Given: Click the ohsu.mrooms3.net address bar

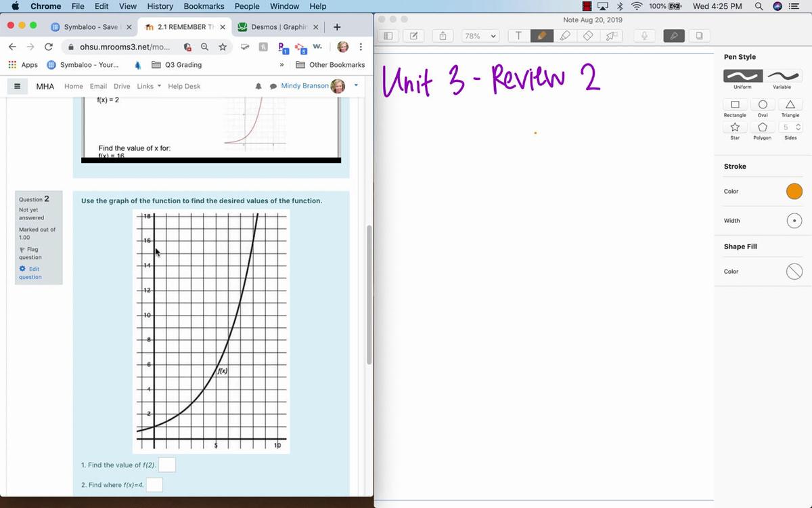Looking at the screenshot, I should coord(125,47).
